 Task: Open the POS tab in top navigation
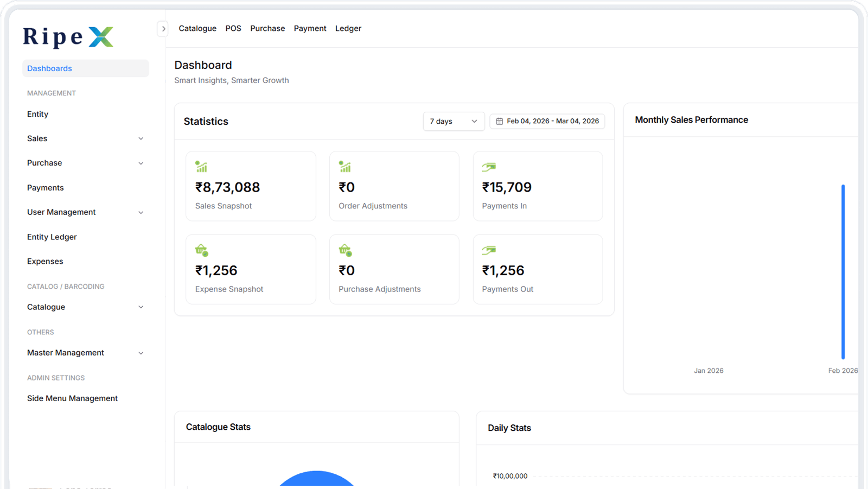(x=233, y=28)
